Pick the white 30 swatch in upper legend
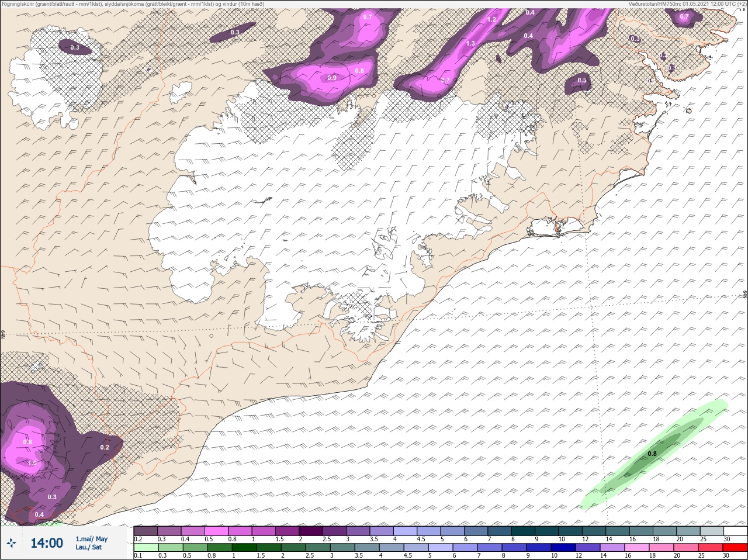The image size is (748, 560). 735,531
